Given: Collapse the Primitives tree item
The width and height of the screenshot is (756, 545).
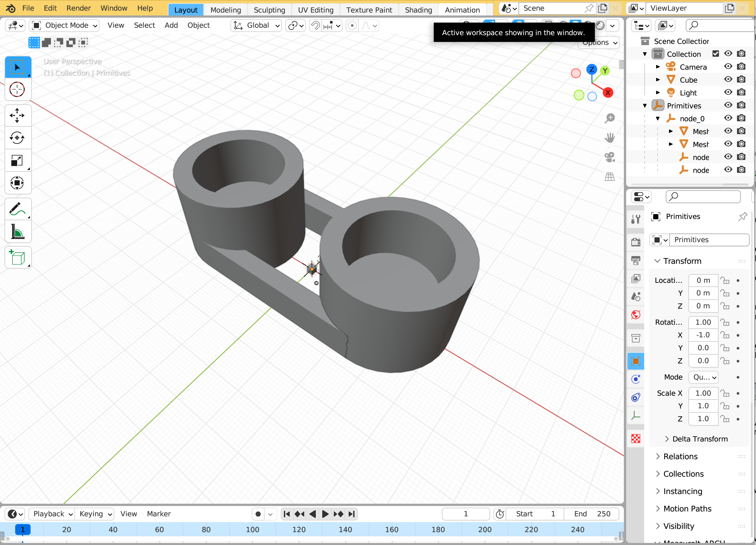Looking at the screenshot, I should click(645, 106).
